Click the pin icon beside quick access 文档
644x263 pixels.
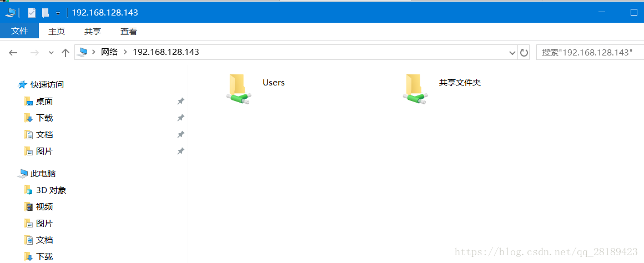click(180, 135)
